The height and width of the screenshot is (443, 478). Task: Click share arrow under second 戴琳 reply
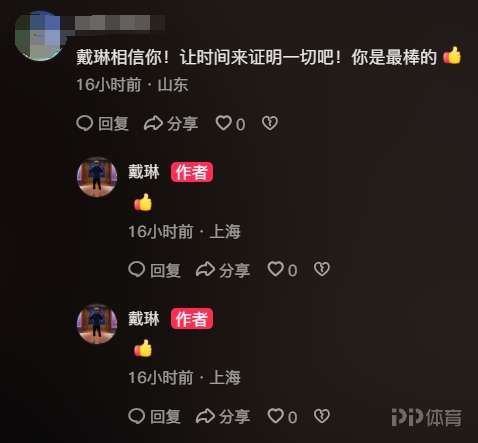point(205,416)
